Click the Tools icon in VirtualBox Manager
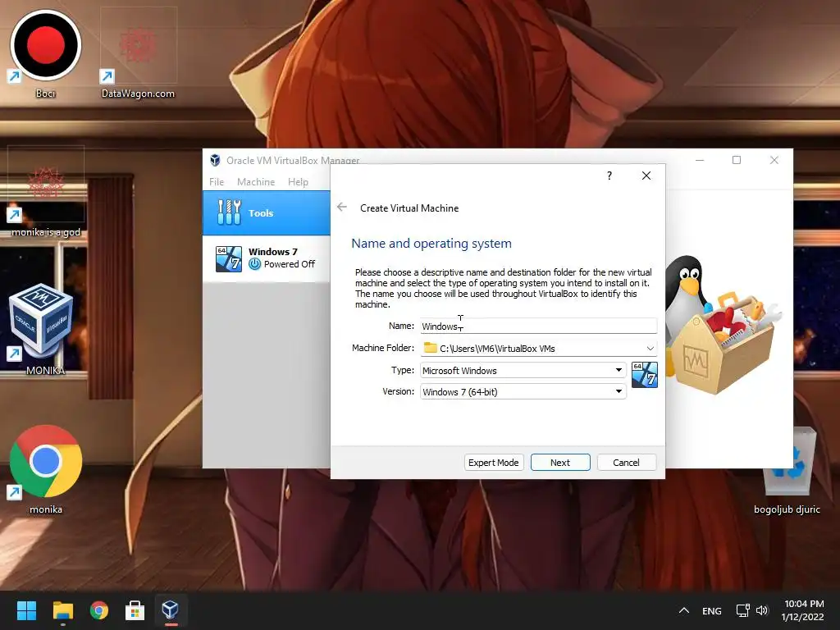 (229, 212)
